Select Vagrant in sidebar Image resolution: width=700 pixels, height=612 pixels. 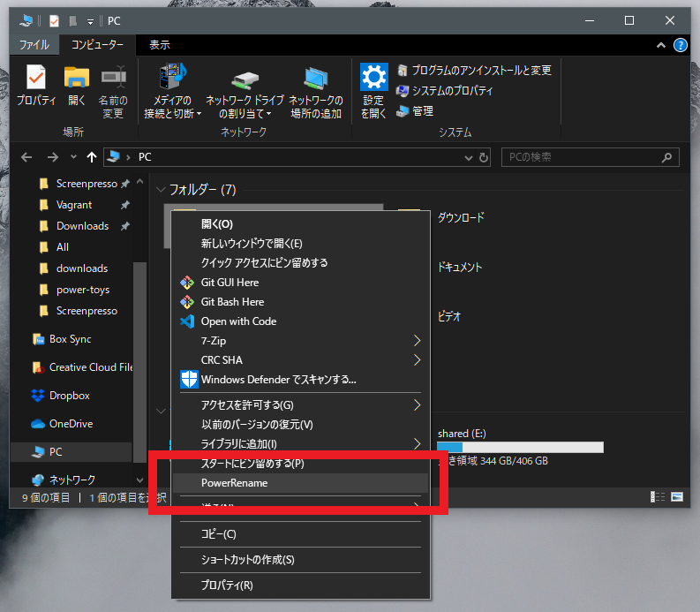(x=74, y=205)
